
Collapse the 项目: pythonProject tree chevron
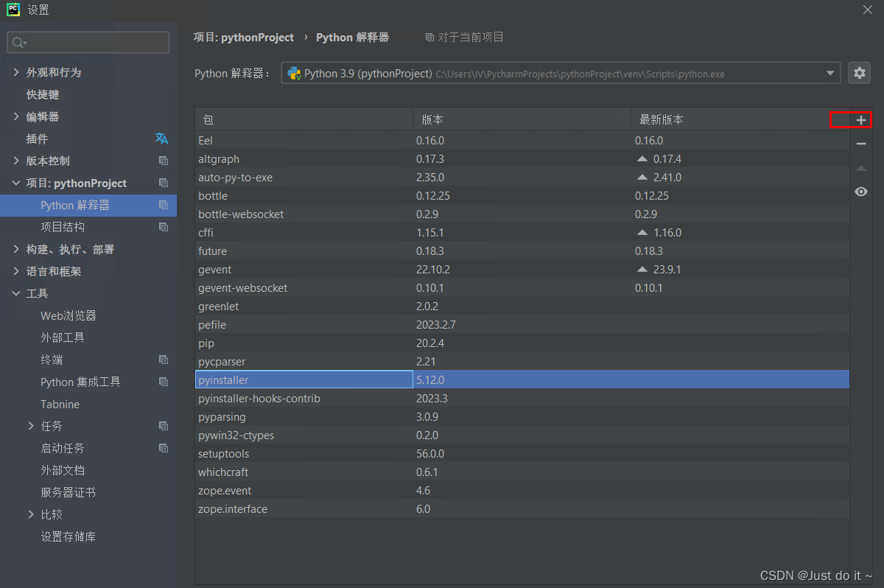pos(16,183)
